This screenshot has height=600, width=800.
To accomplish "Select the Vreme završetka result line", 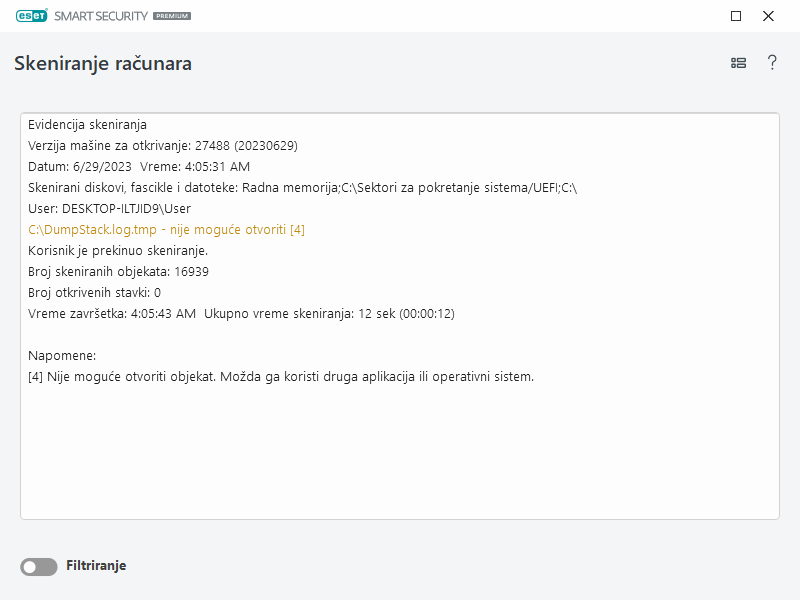I will pyautogui.click(x=240, y=312).
